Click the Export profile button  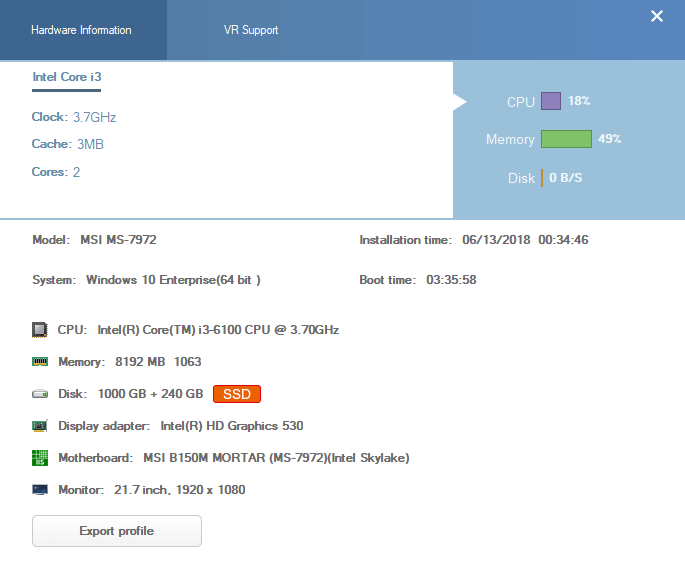[x=117, y=531]
